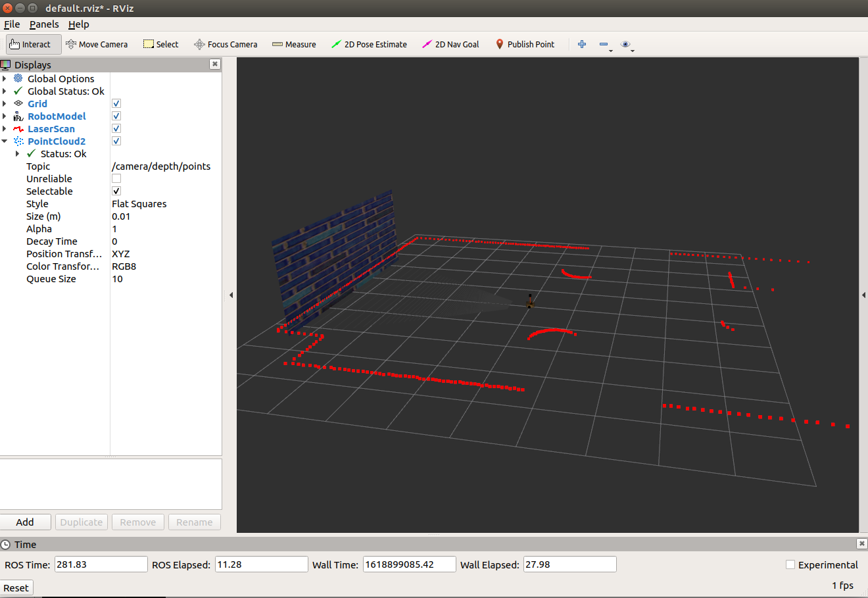Image resolution: width=868 pixels, height=598 pixels.
Task: Click the PointCloud2 Status Ok checkmark icon
Action: (x=32, y=153)
